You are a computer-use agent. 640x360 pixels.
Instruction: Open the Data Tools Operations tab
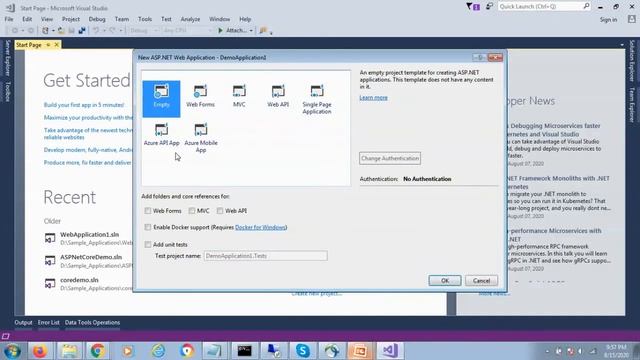92,322
